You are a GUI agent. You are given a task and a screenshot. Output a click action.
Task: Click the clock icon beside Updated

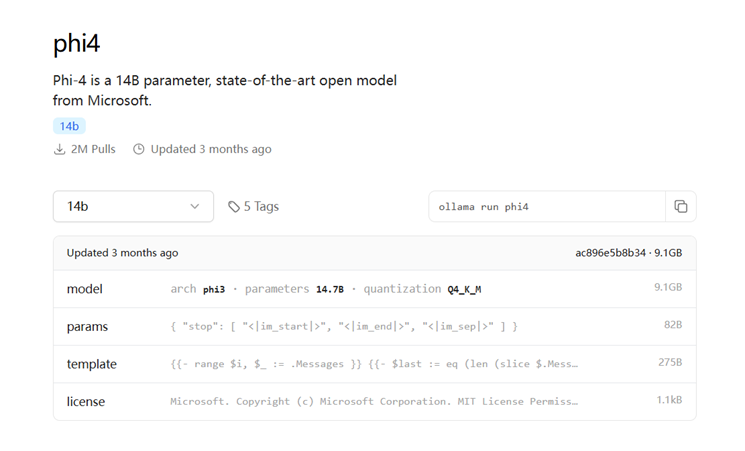coord(139,149)
